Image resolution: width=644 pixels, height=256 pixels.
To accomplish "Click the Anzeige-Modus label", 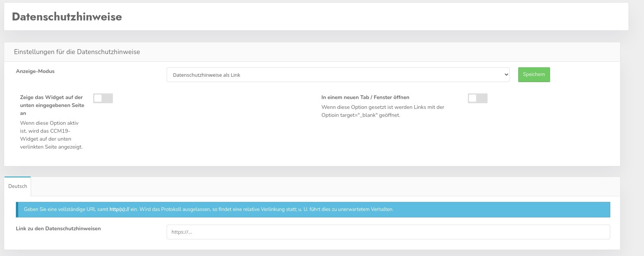I will coord(35,71).
